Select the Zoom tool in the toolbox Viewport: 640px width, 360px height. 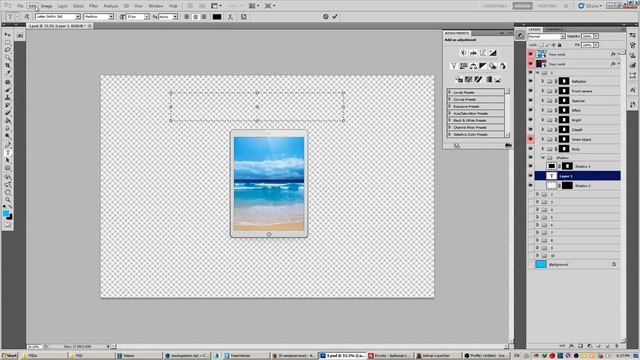click(x=7, y=200)
